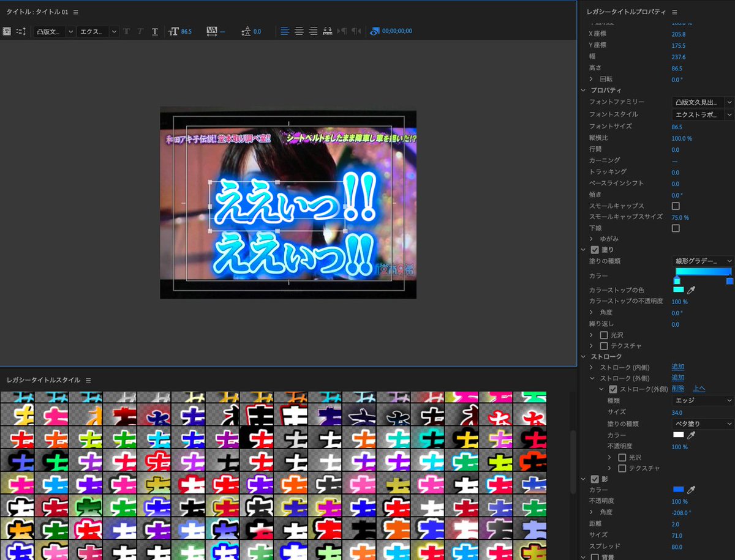Select the right align text icon
Image resolution: width=735 pixels, height=560 pixels.
[x=313, y=31]
